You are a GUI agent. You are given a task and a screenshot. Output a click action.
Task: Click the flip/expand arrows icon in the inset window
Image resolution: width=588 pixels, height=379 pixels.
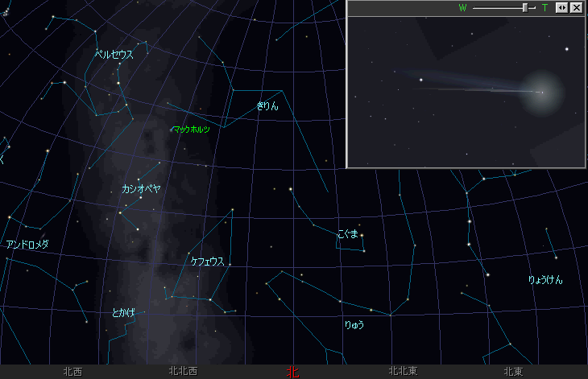(562, 7)
